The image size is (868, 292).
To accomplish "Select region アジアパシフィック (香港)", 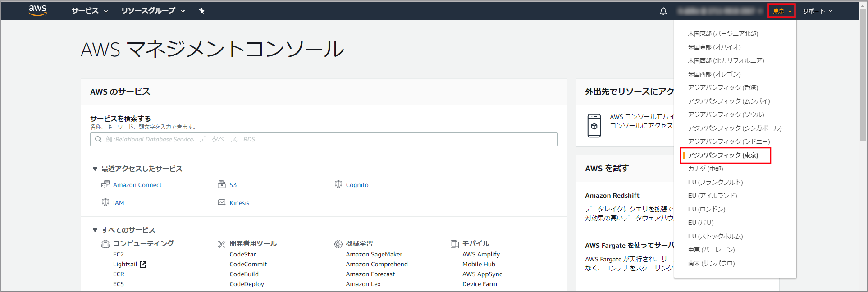I will tap(723, 87).
